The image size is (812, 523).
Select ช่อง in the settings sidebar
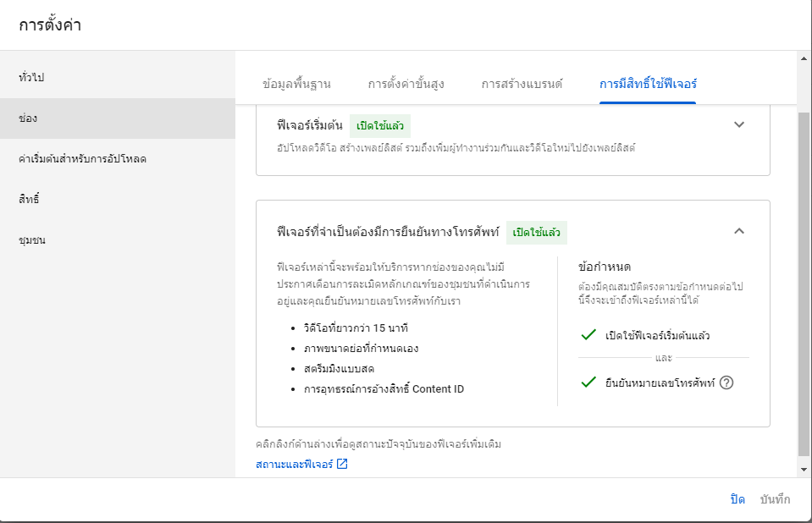(x=28, y=118)
